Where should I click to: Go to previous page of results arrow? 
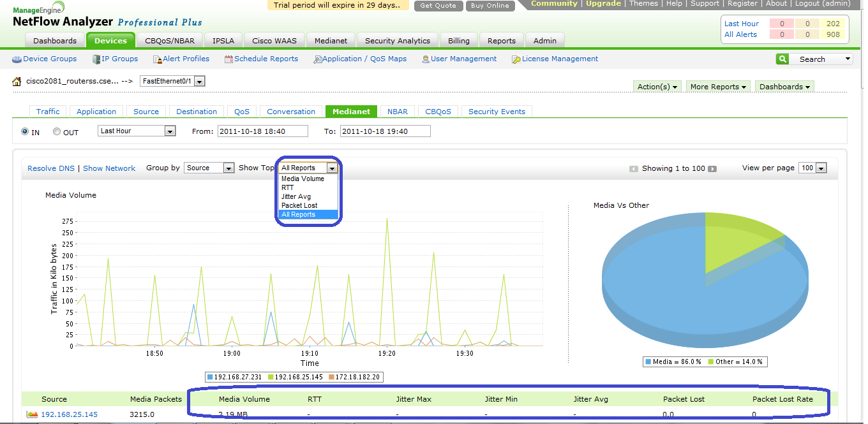coord(634,169)
